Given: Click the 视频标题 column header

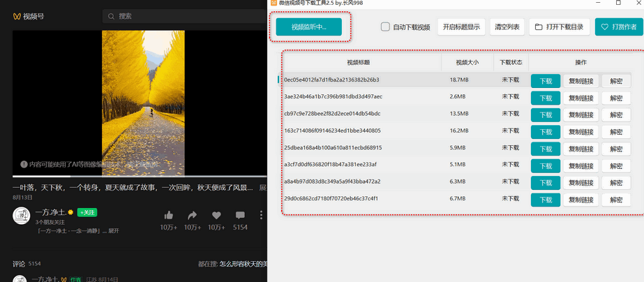Looking at the screenshot, I should pyautogui.click(x=361, y=63).
